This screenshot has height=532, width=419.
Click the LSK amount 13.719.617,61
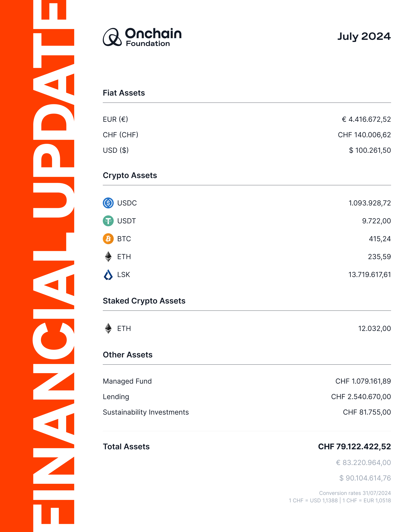[x=370, y=275]
